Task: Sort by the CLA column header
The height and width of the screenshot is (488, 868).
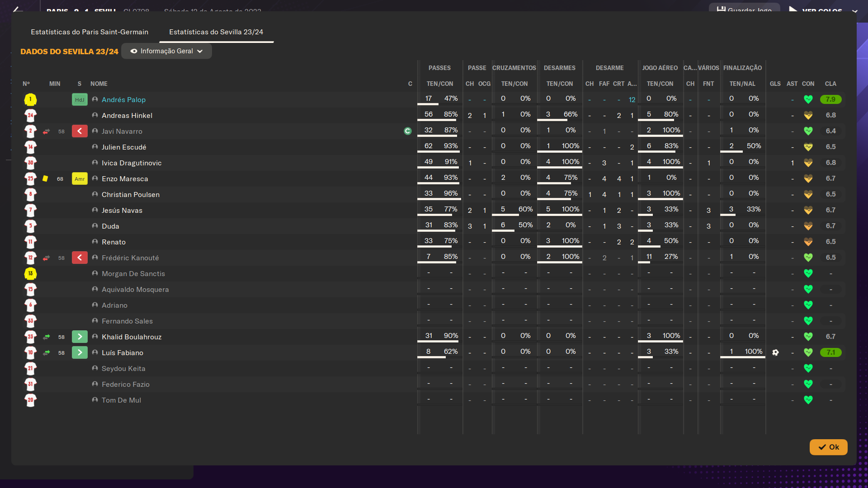Action: (x=830, y=84)
